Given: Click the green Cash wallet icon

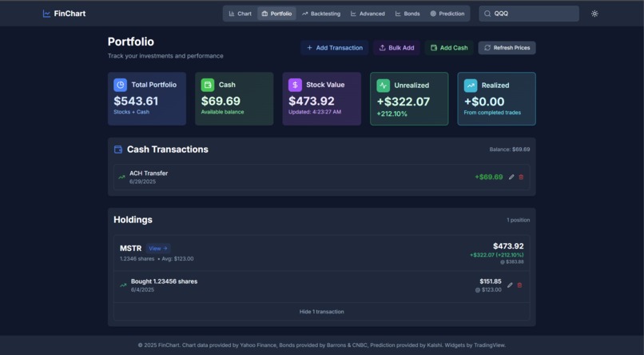Looking at the screenshot, I should point(208,85).
